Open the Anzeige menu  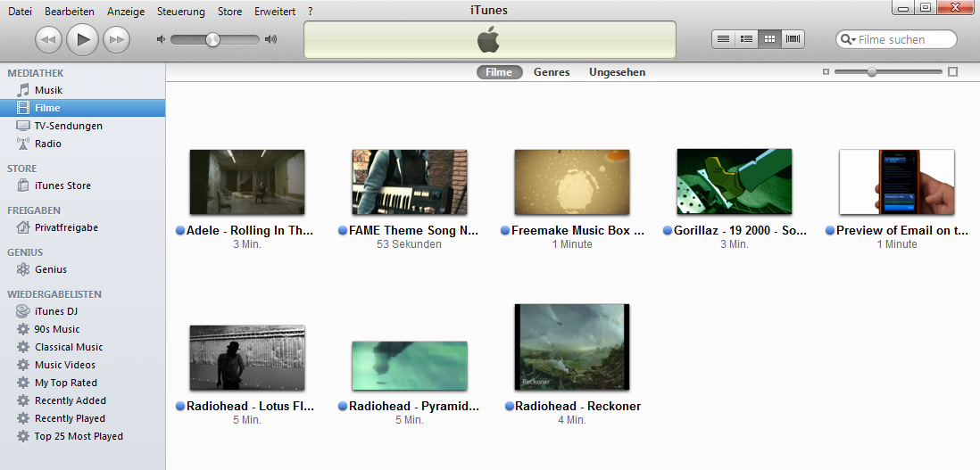126,12
